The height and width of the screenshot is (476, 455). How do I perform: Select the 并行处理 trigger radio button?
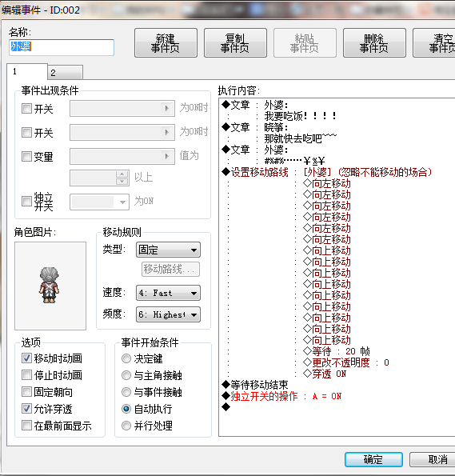click(126, 426)
